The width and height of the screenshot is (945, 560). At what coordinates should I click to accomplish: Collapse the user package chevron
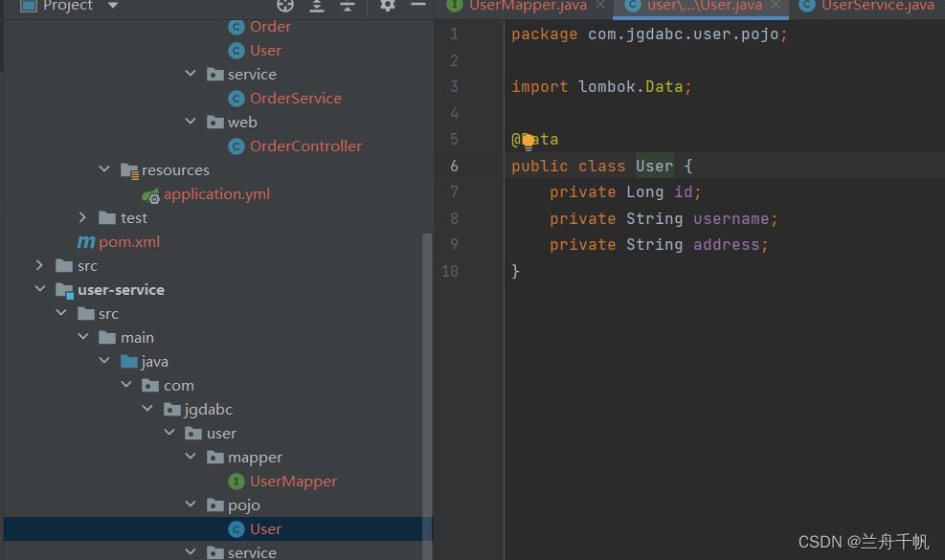point(169,433)
